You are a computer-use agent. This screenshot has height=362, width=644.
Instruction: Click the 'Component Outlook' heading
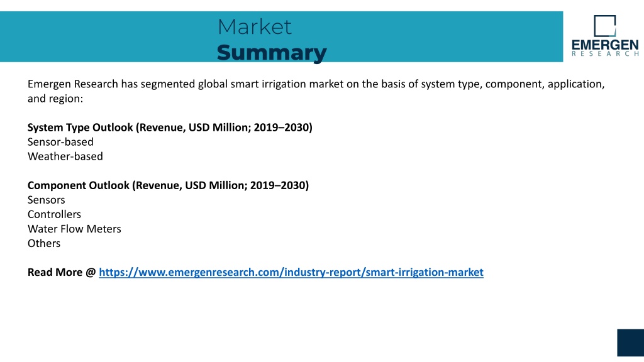pos(168,185)
